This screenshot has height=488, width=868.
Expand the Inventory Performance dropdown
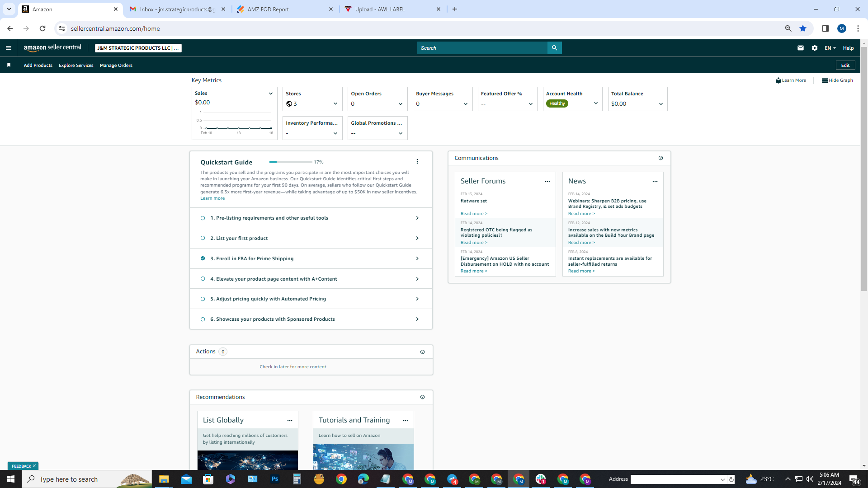(x=335, y=133)
